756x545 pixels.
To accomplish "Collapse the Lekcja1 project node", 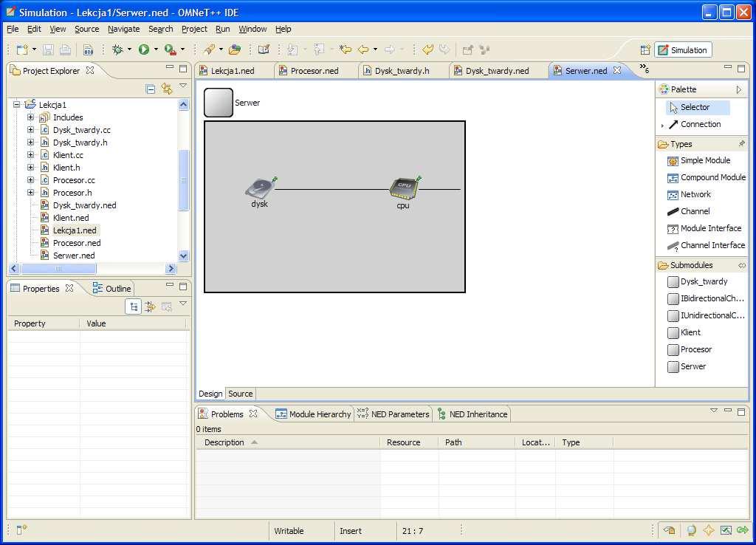I will pos(16,104).
